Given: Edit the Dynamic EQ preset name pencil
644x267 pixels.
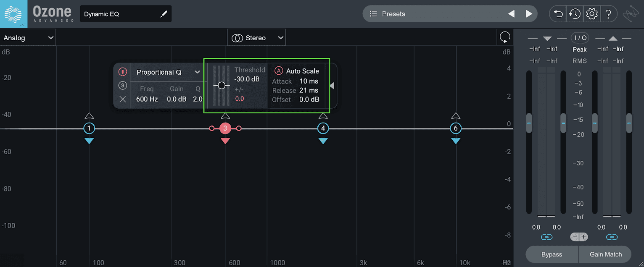Looking at the screenshot, I should pos(164,14).
